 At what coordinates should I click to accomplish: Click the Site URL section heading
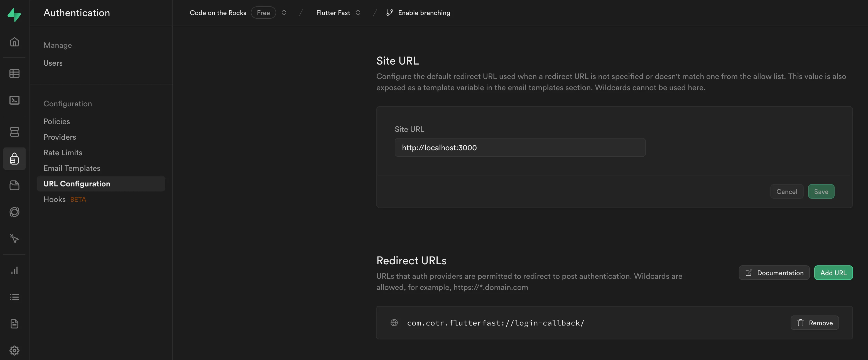[397, 61]
